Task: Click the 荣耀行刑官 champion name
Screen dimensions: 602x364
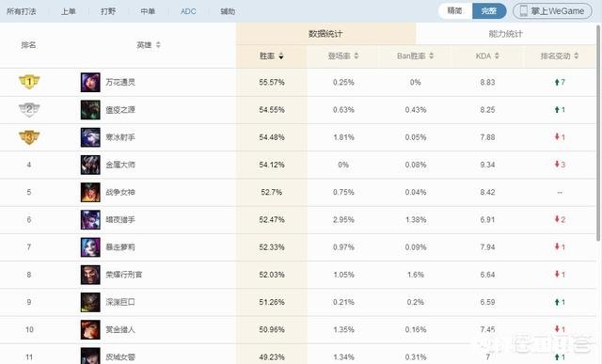Action: point(124,275)
